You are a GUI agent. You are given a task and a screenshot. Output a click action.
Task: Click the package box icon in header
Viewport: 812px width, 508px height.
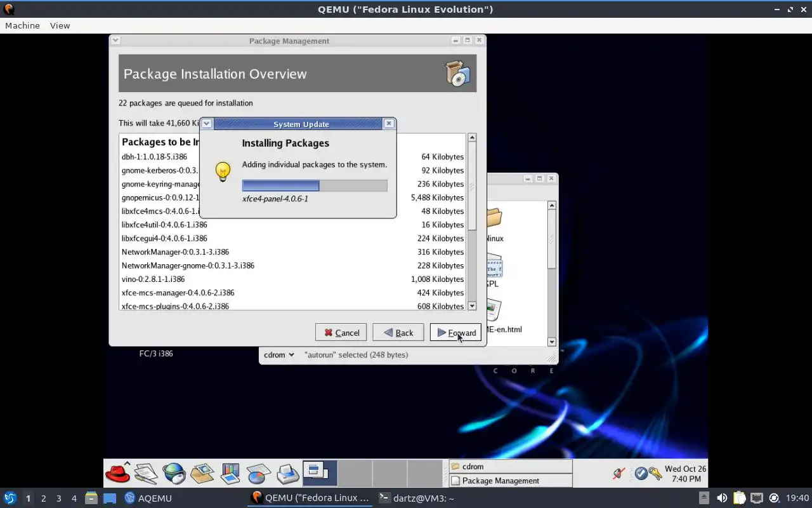[x=458, y=74]
